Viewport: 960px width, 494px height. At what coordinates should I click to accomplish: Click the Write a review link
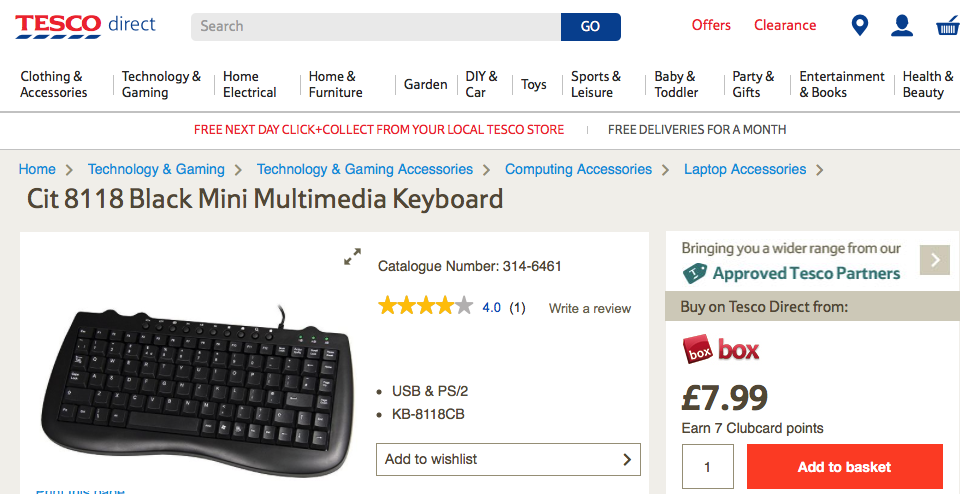pyautogui.click(x=590, y=308)
